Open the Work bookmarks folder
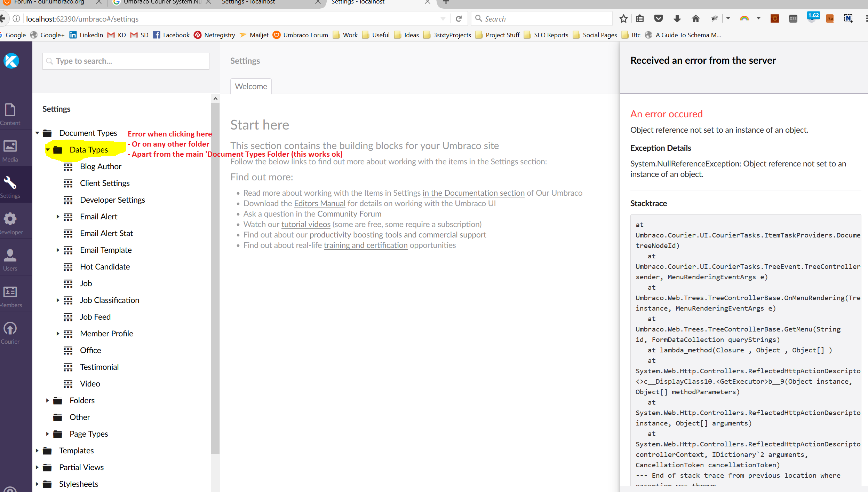 (345, 35)
